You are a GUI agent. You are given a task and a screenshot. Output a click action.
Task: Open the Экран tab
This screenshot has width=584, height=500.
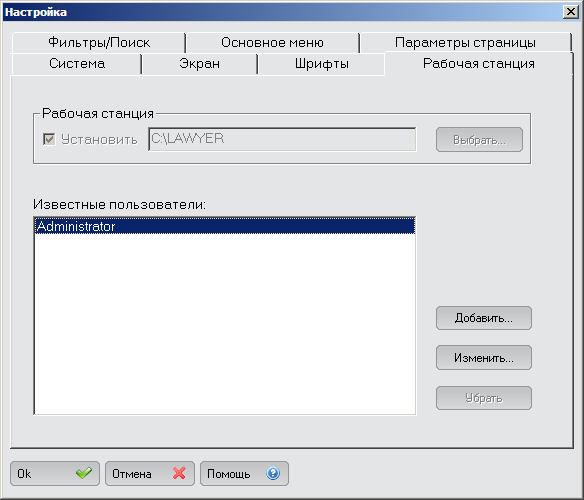click(x=199, y=64)
